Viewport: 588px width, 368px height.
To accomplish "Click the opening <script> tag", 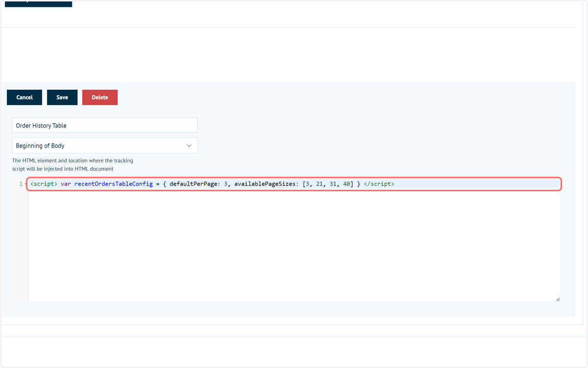I will point(44,184).
